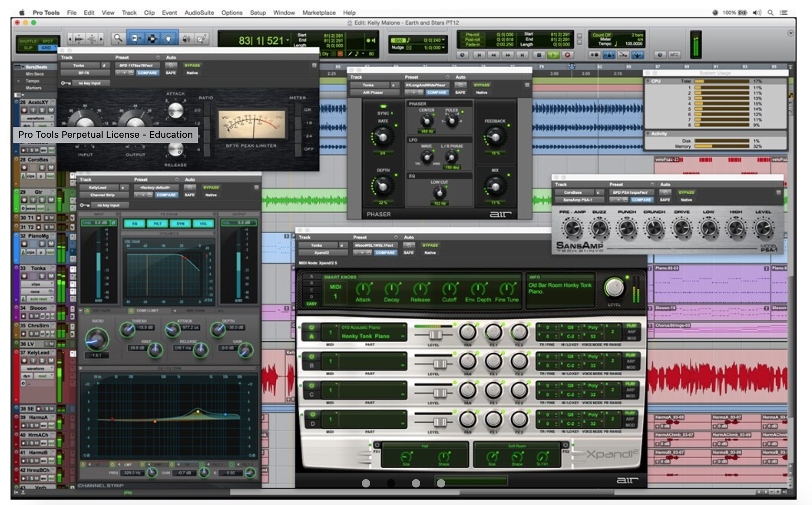Screen dimensions: 812x505
Task: Toggle BYPASS on the Channel Strip plugin
Action: click(211, 187)
